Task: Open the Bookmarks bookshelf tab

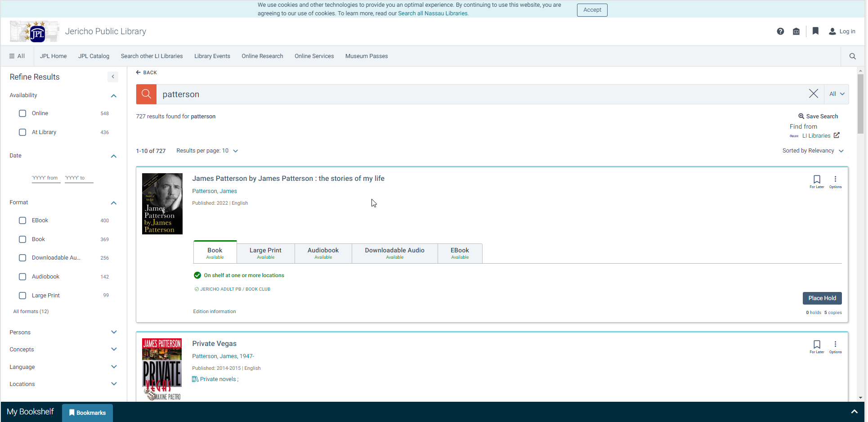Action: pos(87,413)
